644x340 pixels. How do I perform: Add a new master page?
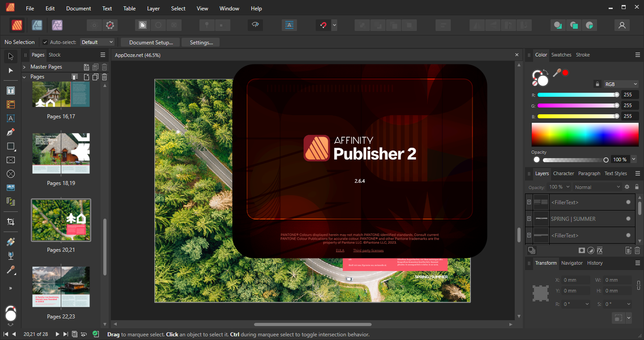(87, 67)
